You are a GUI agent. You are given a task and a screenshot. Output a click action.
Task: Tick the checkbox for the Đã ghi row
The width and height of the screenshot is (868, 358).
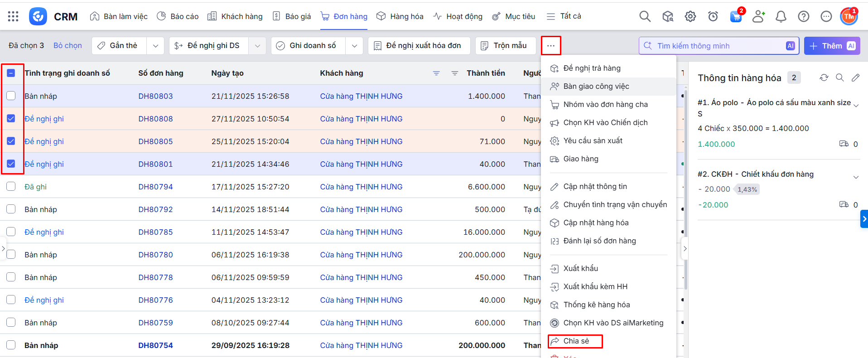[11, 186]
